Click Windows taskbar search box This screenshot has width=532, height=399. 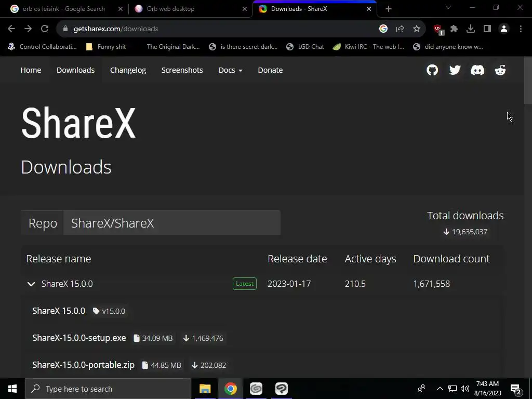pos(108,389)
